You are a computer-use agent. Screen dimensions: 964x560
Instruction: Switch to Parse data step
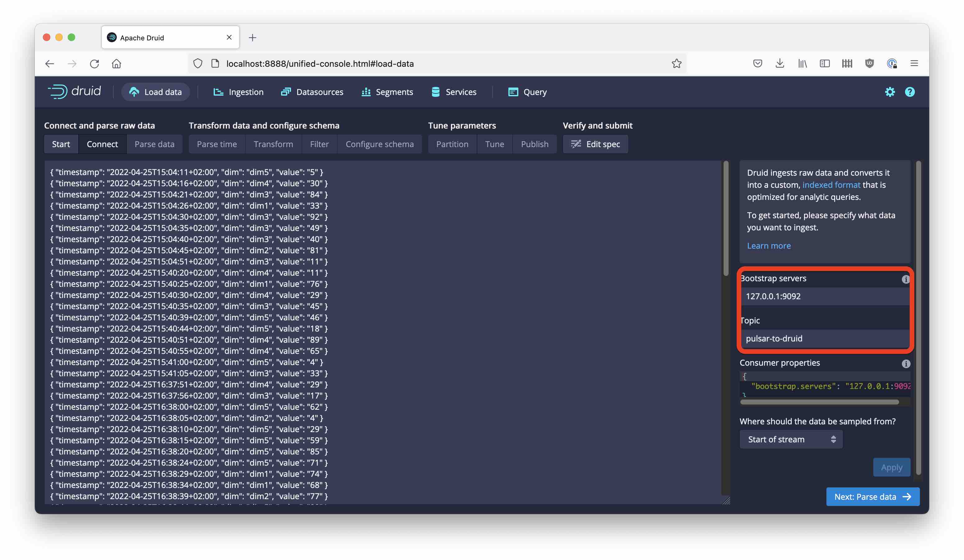tap(154, 144)
